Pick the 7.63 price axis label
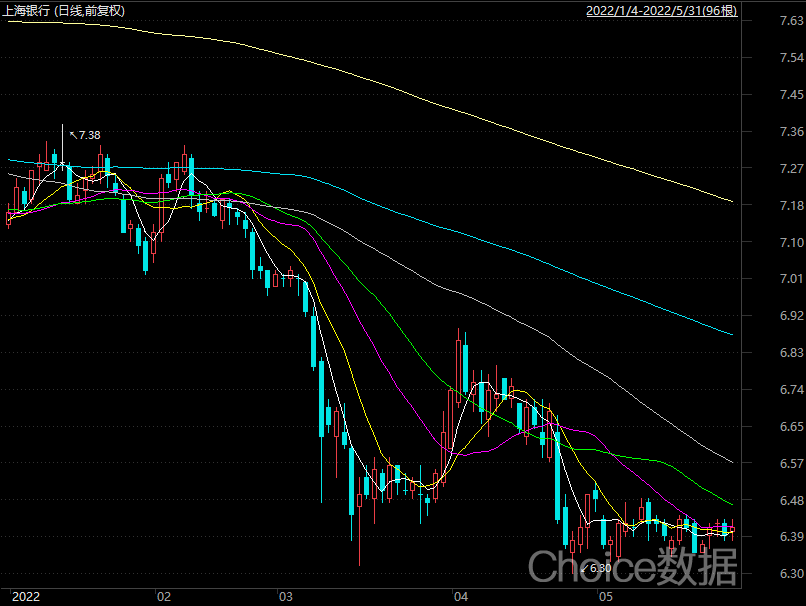The height and width of the screenshot is (606, 806). pos(791,21)
